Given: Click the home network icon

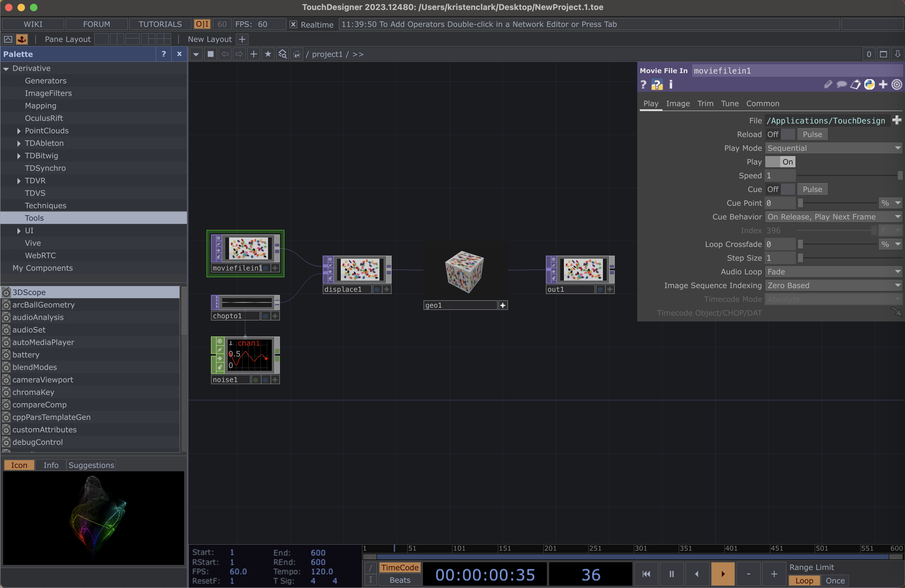Looking at the screenshot, I should point(296,54).
